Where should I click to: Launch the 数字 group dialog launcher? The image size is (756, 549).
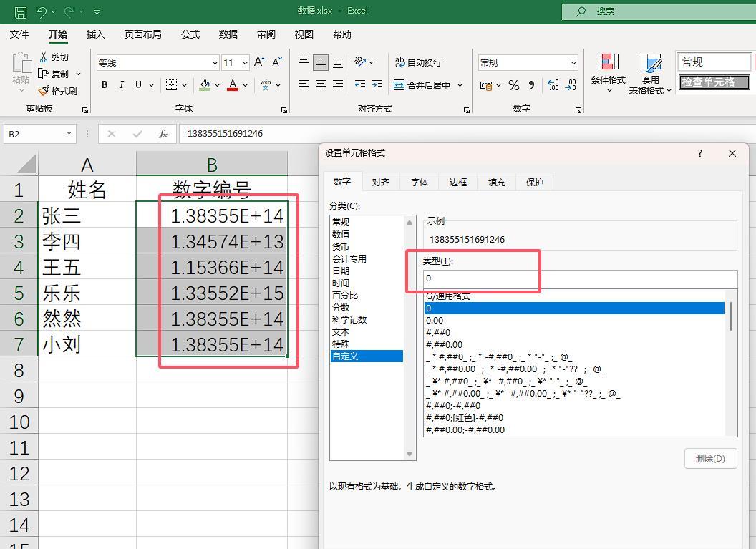(x=578, y=110)
